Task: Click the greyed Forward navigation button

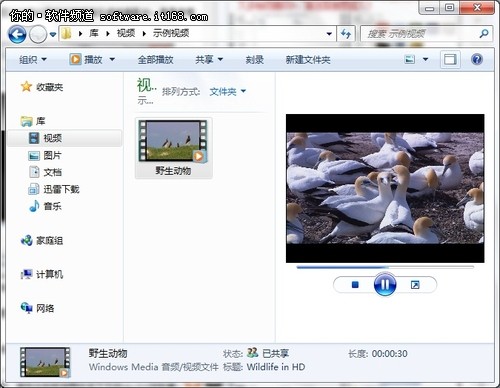Action: pos(38,34)
